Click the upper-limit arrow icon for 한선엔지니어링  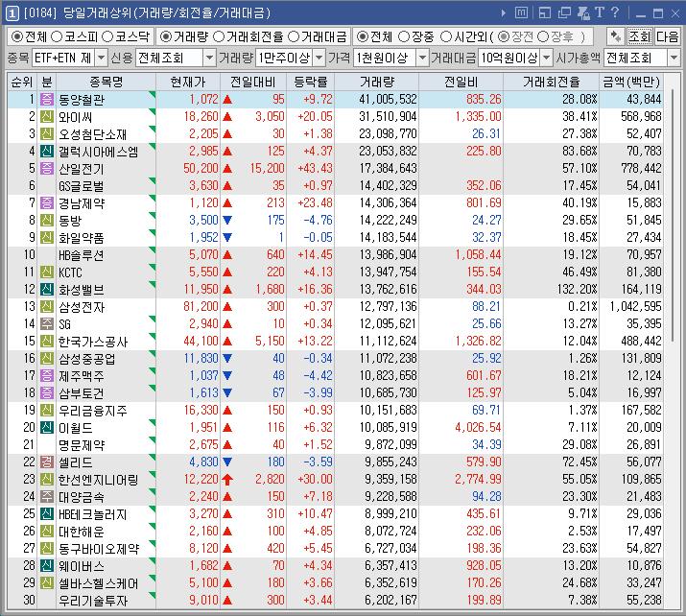click(x=227, y=480)
